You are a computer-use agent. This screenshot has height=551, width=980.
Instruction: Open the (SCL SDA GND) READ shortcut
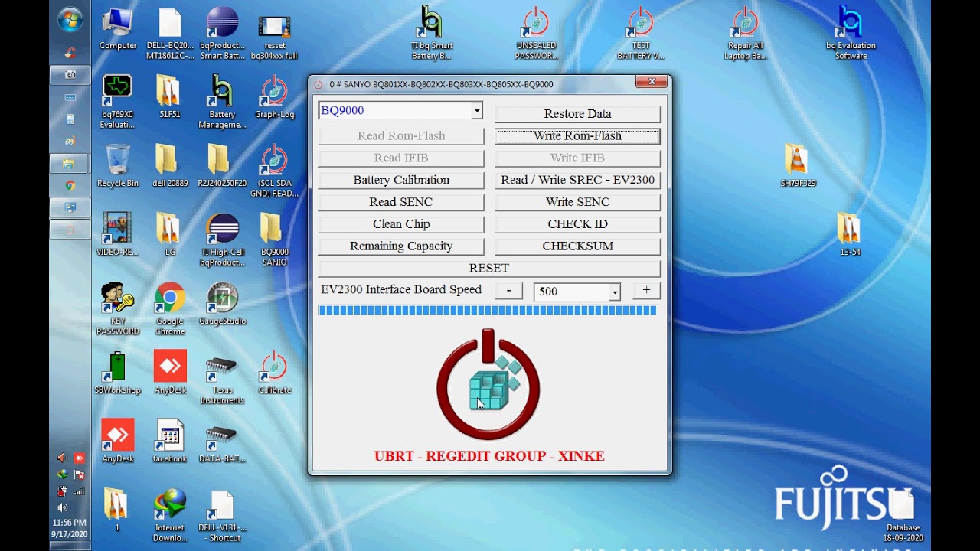(274, 170)
